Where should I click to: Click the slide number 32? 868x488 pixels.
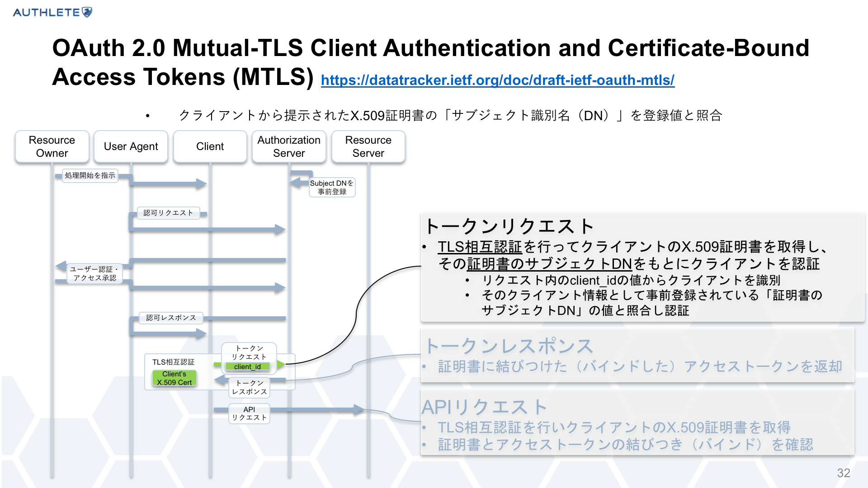point(843,473)
